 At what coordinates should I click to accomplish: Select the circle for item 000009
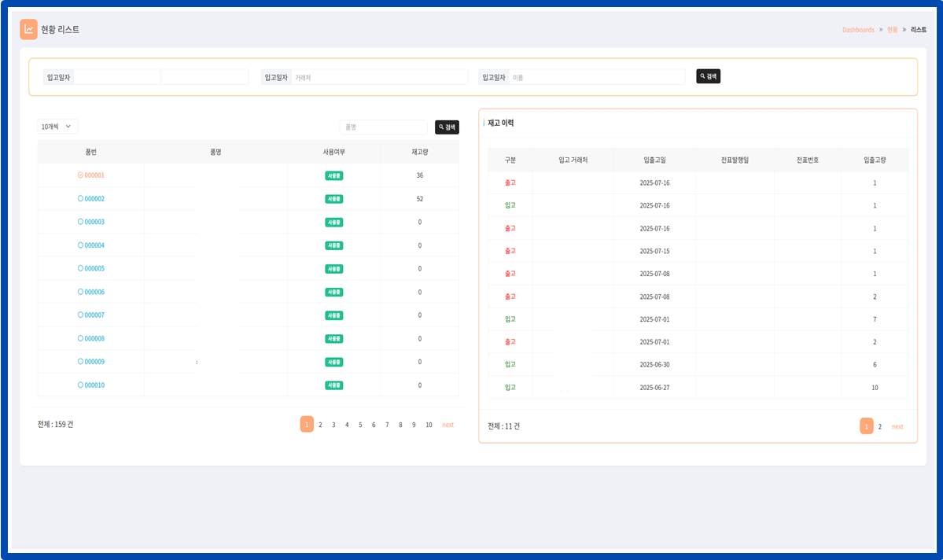tap(80, 362)
